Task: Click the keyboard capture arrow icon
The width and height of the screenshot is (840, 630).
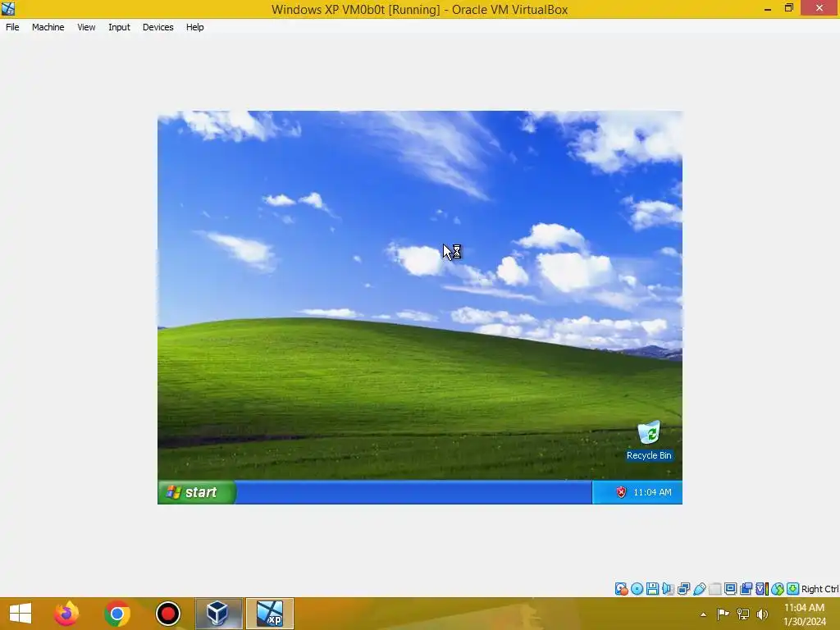Action: [x=793, y=589]
